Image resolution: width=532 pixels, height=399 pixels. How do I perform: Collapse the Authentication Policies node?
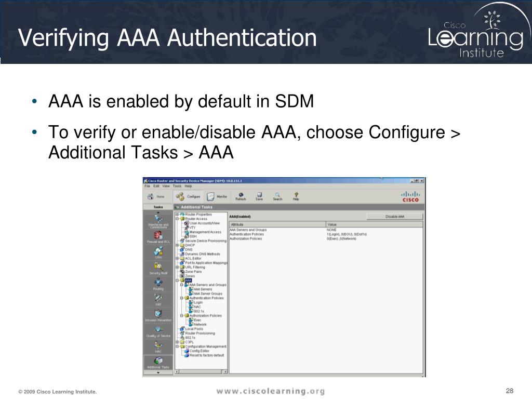pos(181,298)
